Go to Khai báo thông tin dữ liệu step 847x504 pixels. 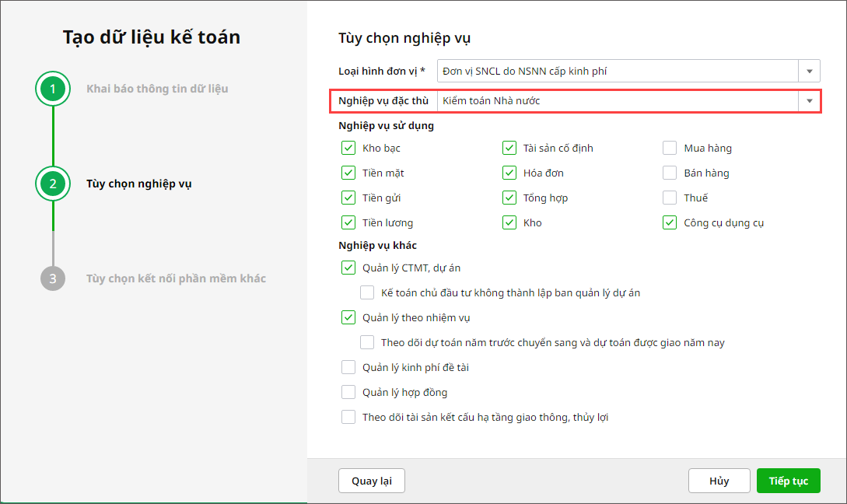(157, 89)
